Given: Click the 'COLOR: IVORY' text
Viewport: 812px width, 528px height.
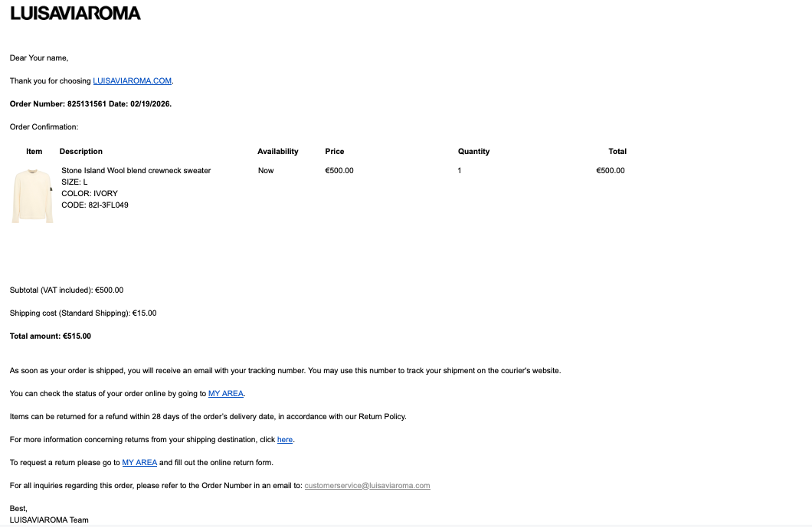Looking at the screenshot, I should (90, 193).
